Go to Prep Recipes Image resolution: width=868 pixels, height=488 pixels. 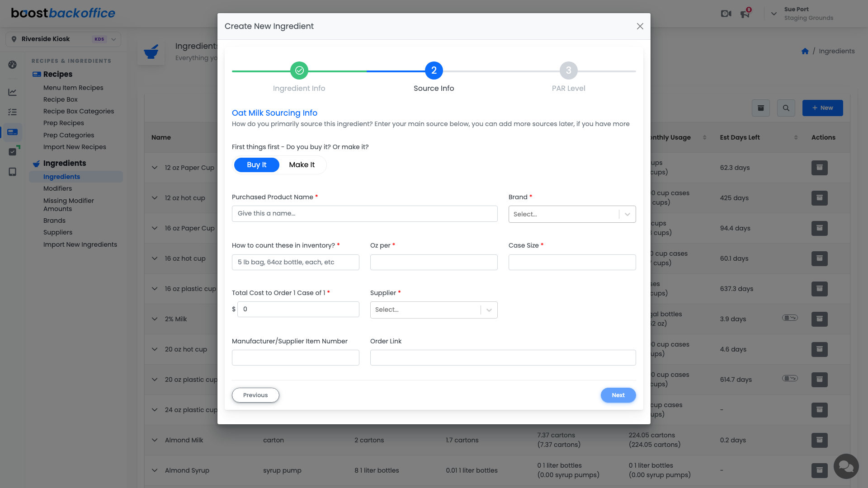[64, 123]
